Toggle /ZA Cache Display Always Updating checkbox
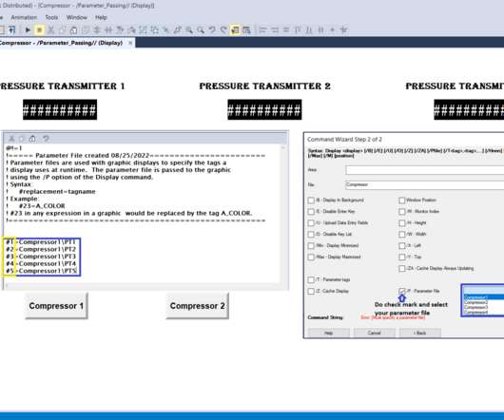Viewport: 504px width, 420px height. click(x=402, y=269)
